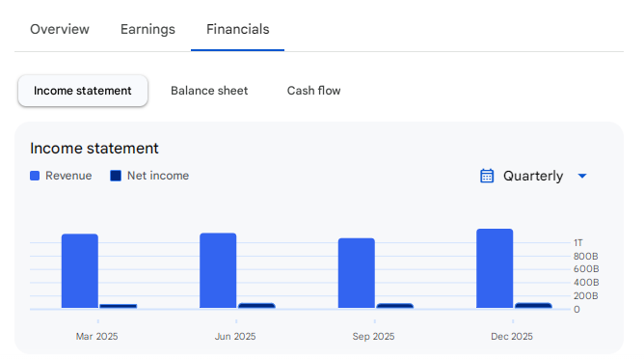Screen dimensions: 644x359
Task: Click the Mar 2025 axis label
Action: [x=97, y=337]
